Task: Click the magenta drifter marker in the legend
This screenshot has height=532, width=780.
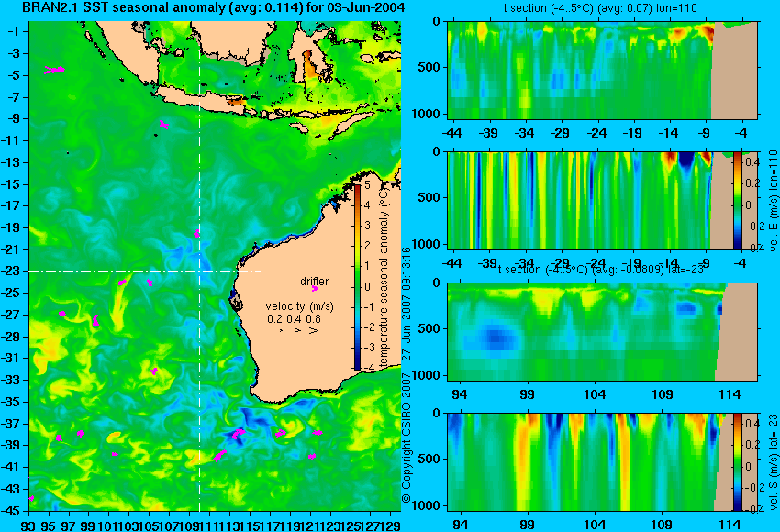Action: pyautogui.click(x=315, y=288)
